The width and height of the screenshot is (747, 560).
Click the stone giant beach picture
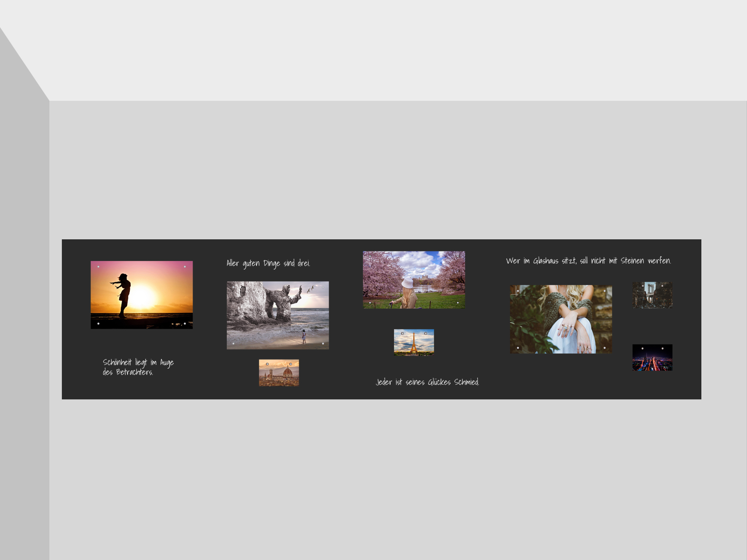point(278,315)
